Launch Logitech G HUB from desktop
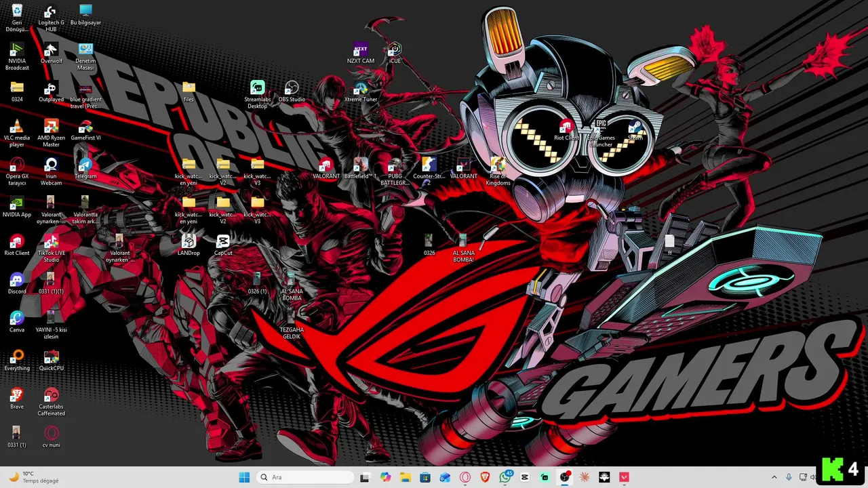Image resolution: width=868 pixels, height=488 pixels. point(51,18)
